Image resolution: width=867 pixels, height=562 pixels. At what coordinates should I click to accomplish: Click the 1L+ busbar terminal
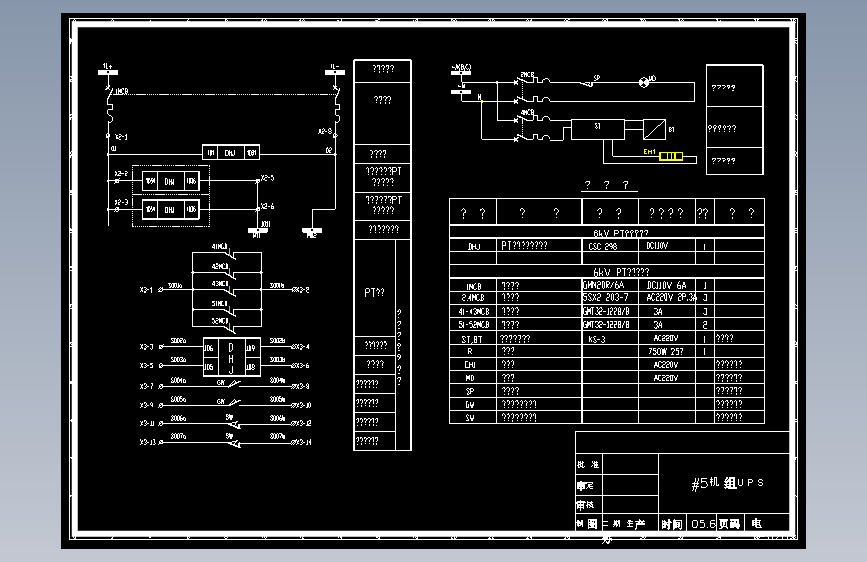point(107,72)
